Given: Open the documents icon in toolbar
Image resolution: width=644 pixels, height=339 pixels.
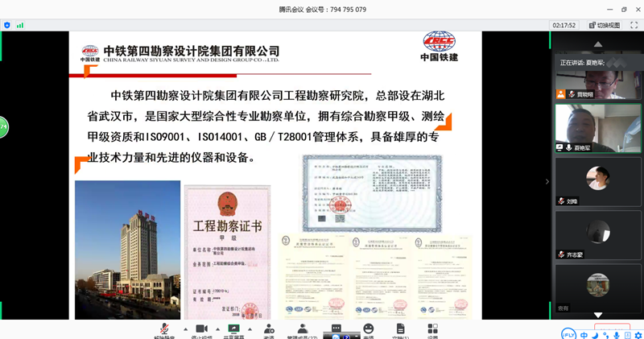Looking at the screenshot, I should tap(400, 330).
